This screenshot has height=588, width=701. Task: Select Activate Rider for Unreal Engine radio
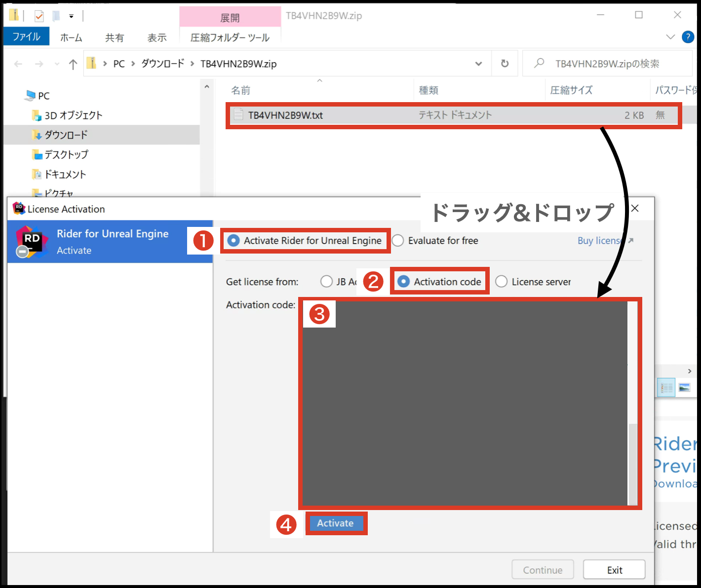click(x=234, y=241)
